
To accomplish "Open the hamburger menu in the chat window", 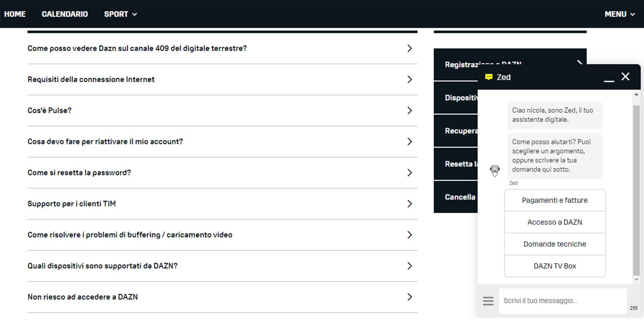I will (488, 301).
